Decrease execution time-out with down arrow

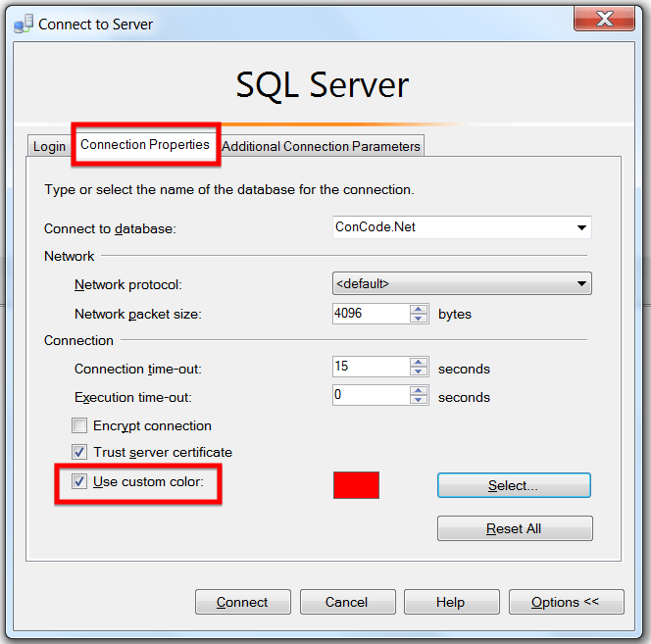pos(419,400)
